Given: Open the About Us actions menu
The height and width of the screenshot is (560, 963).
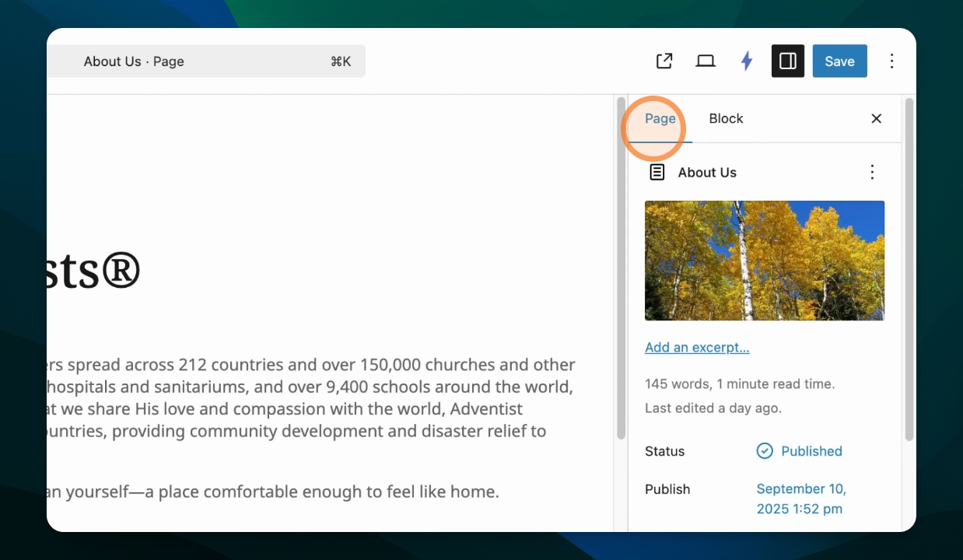Looking at the screenshot, I should click(x=872, y=172).
